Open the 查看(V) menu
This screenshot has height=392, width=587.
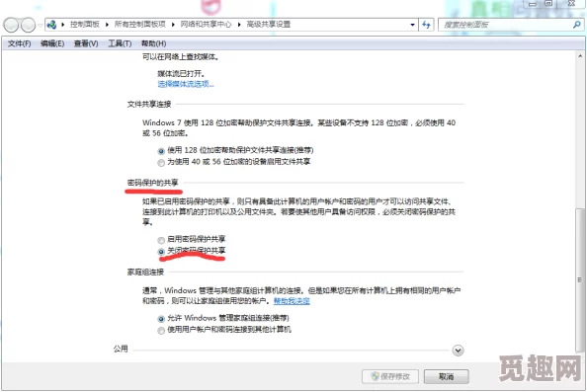[x=86, y=43]
